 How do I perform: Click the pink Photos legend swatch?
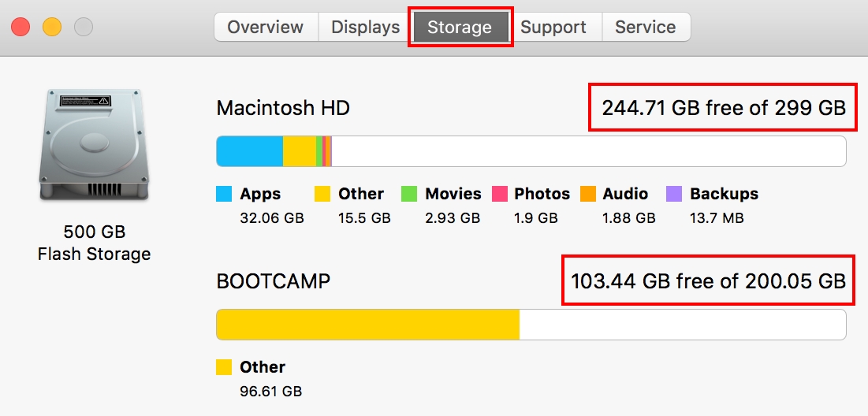(x=499, y=194)
